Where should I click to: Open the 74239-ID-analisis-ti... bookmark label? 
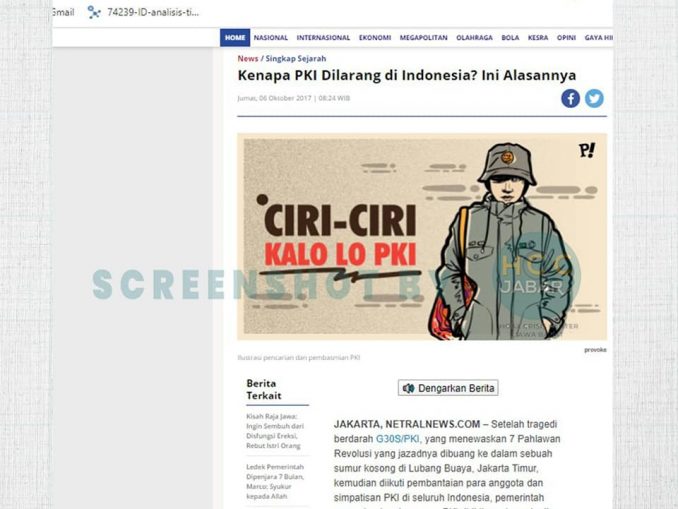pos(153,12)
